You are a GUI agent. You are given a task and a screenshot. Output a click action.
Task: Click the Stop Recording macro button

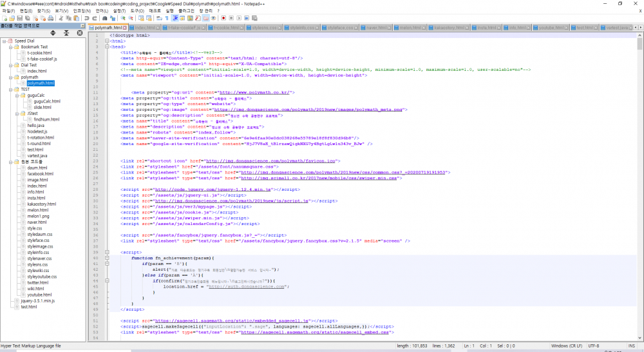[231, 18]
